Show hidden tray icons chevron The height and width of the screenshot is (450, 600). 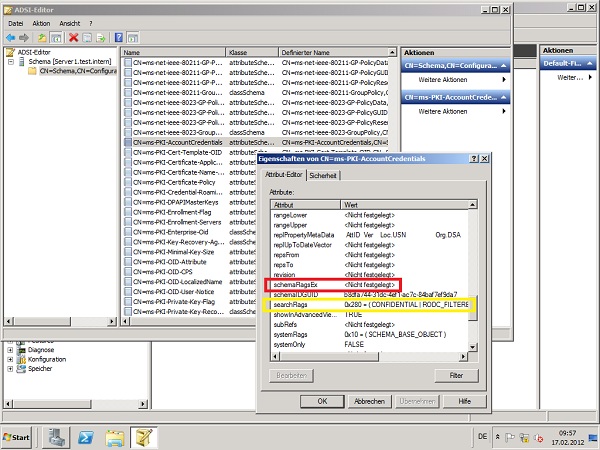point(497,437)
